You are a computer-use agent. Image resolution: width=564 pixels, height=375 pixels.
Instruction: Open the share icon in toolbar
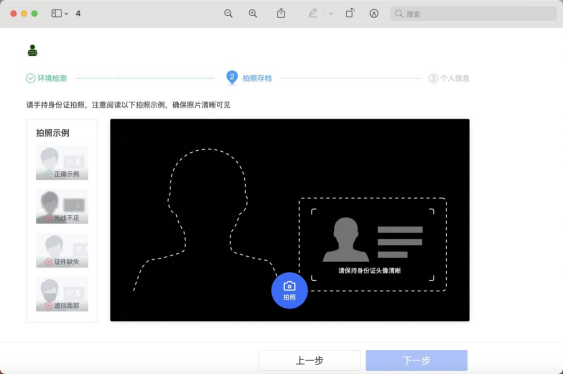[281, 13]
